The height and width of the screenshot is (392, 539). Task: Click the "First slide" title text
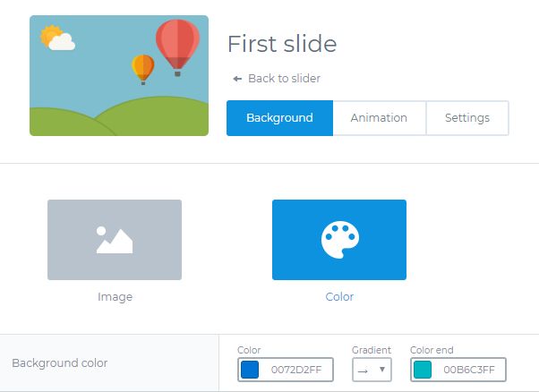pos(282,44)
